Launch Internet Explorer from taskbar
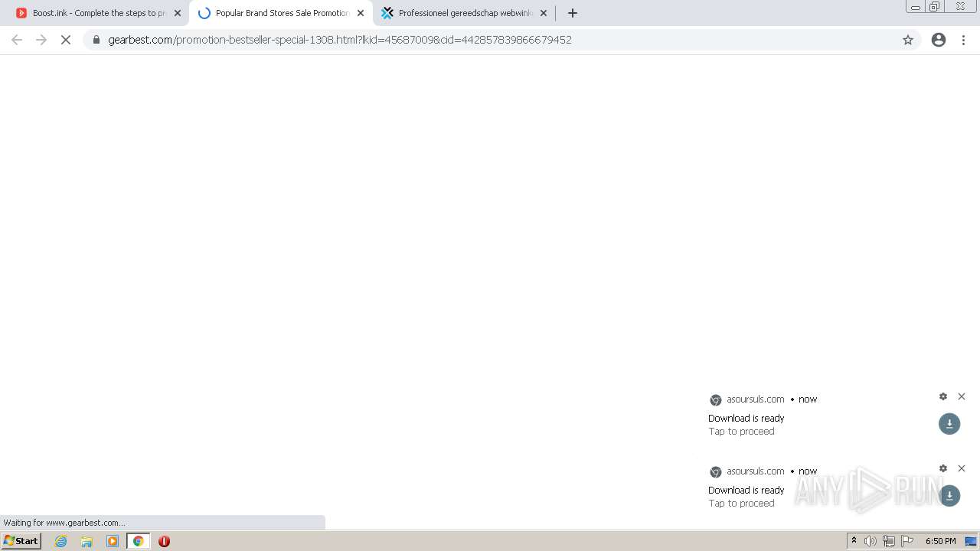Screen dimensions: 980x551 pos(61,541)
